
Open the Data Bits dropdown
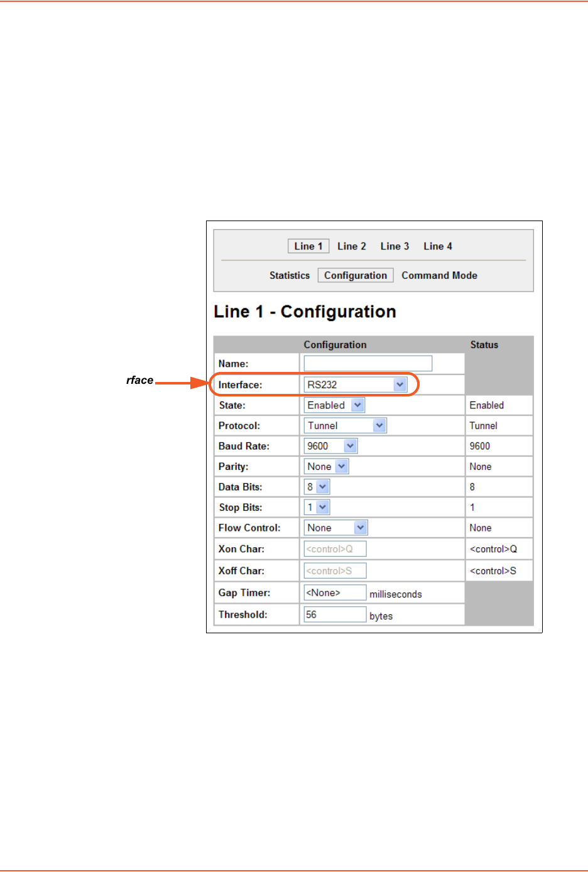(317, 487)
